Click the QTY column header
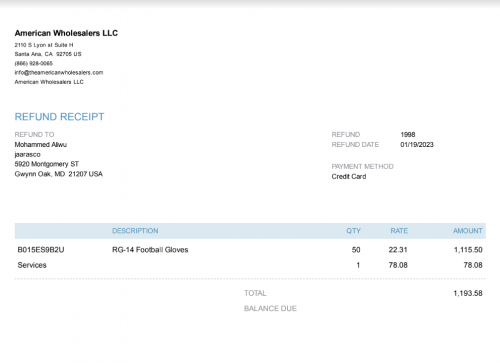 point(353,231)
